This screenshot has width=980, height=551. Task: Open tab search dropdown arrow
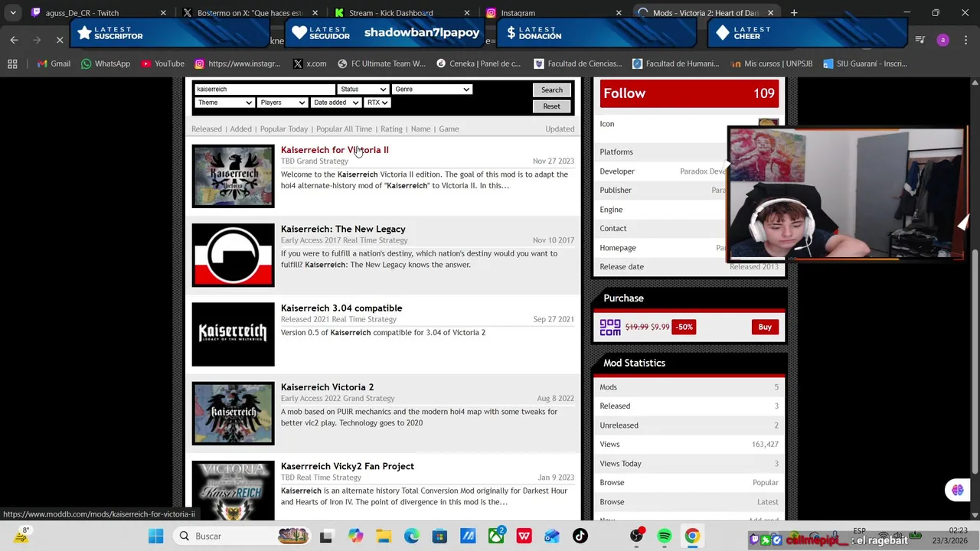12,12
